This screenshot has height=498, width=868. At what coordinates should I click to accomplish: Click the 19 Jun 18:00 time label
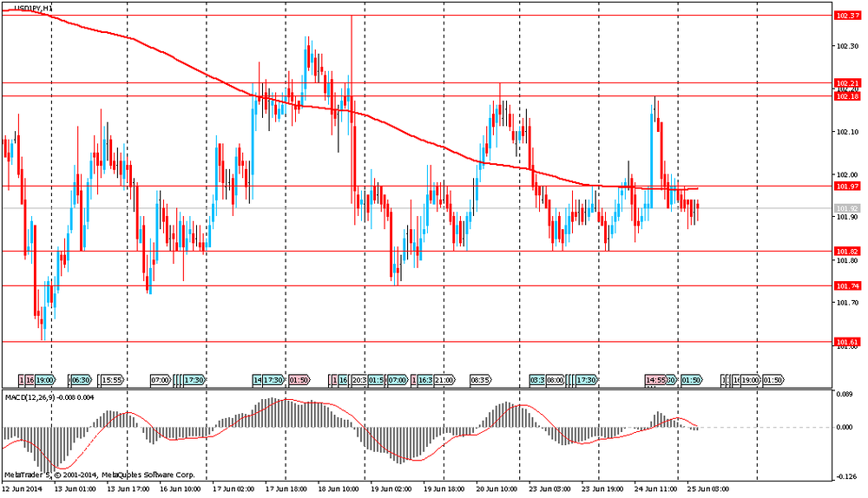click(x=444, y=489)
